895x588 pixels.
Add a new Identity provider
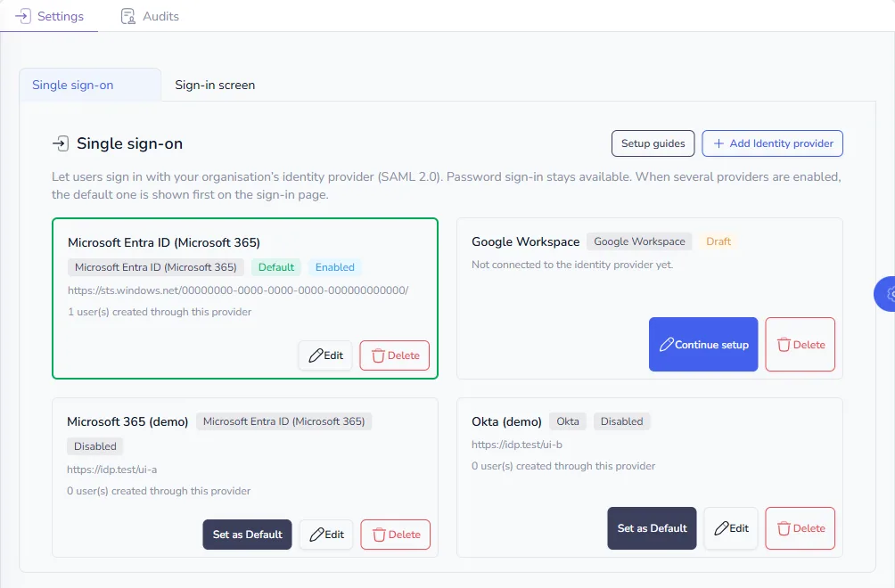tap(772, 143)
